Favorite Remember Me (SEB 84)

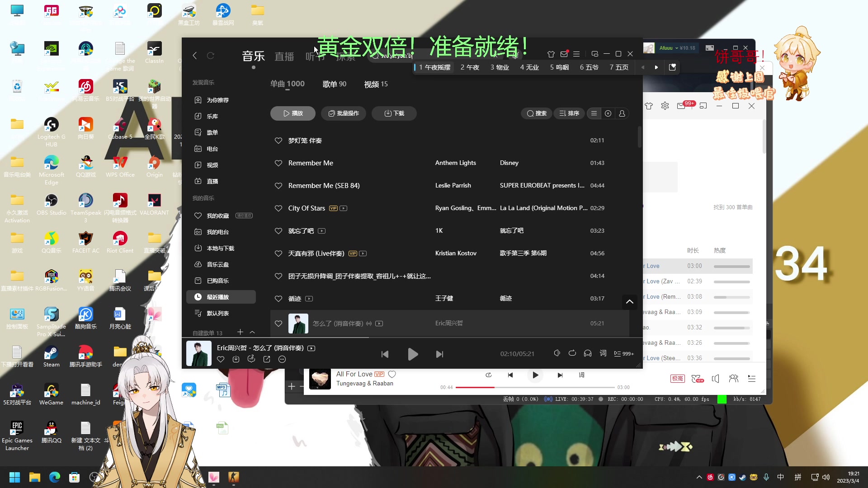[x=278, y=186]
